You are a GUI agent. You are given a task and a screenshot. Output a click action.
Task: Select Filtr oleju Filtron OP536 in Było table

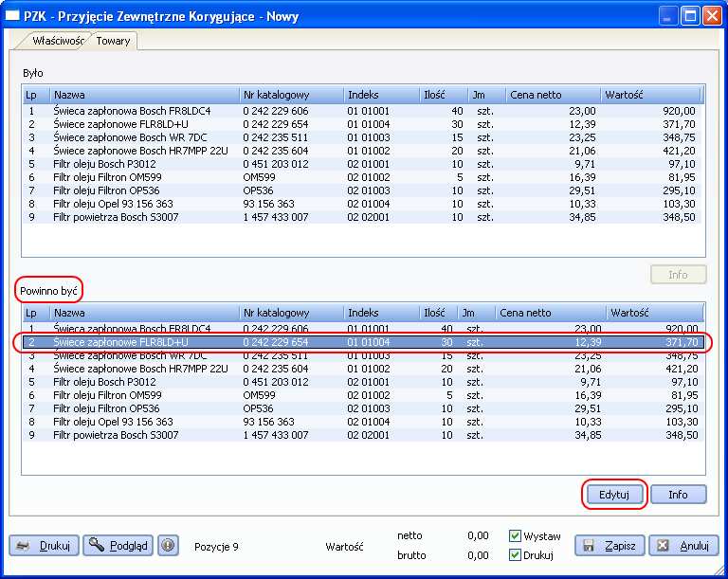coord(362,190)
